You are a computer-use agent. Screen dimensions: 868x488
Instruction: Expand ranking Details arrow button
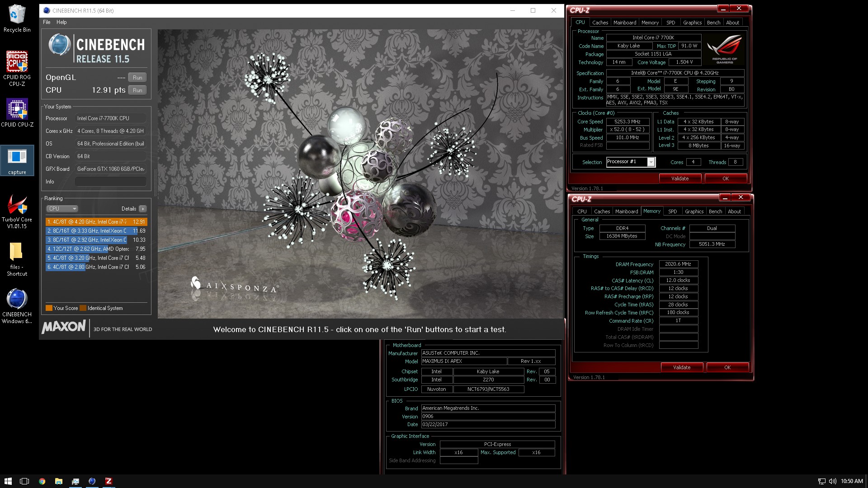point(142,209)
